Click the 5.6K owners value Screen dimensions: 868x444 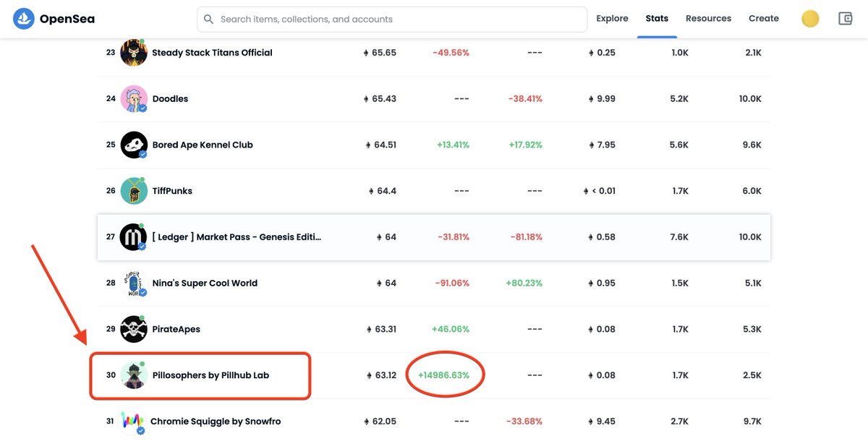[679, 145]
